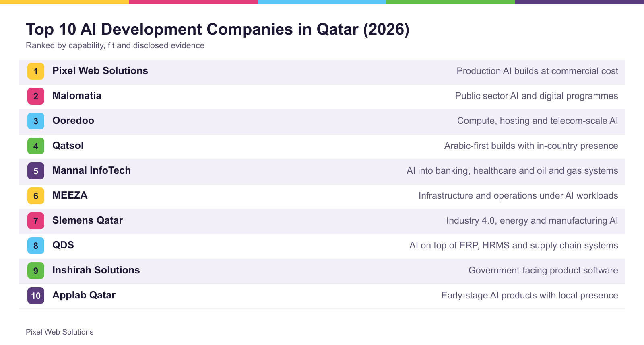Click 'AI on top of ERP' description
Viewport: 644px width, 345px height.
tap(514, 246)
